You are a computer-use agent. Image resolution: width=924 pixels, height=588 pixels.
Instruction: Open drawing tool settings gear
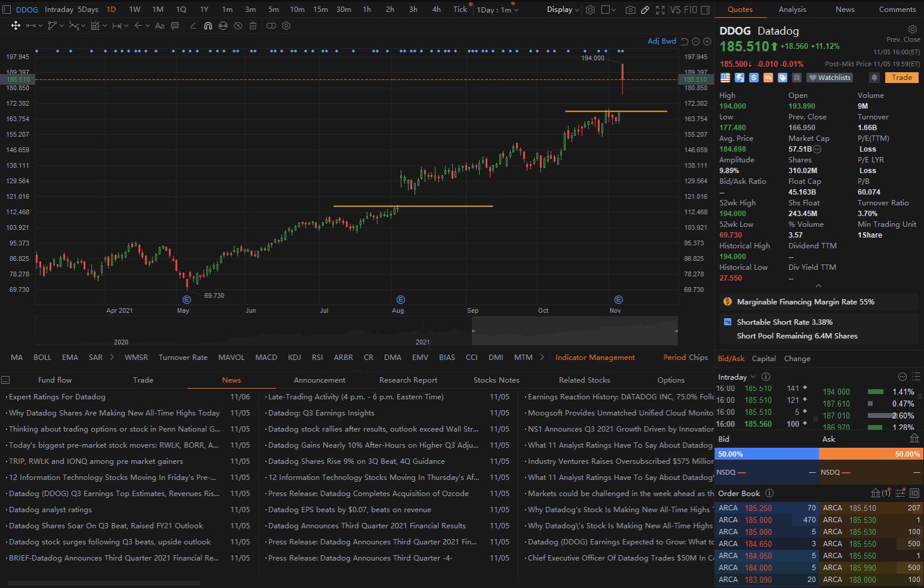(x=286, y=26)
